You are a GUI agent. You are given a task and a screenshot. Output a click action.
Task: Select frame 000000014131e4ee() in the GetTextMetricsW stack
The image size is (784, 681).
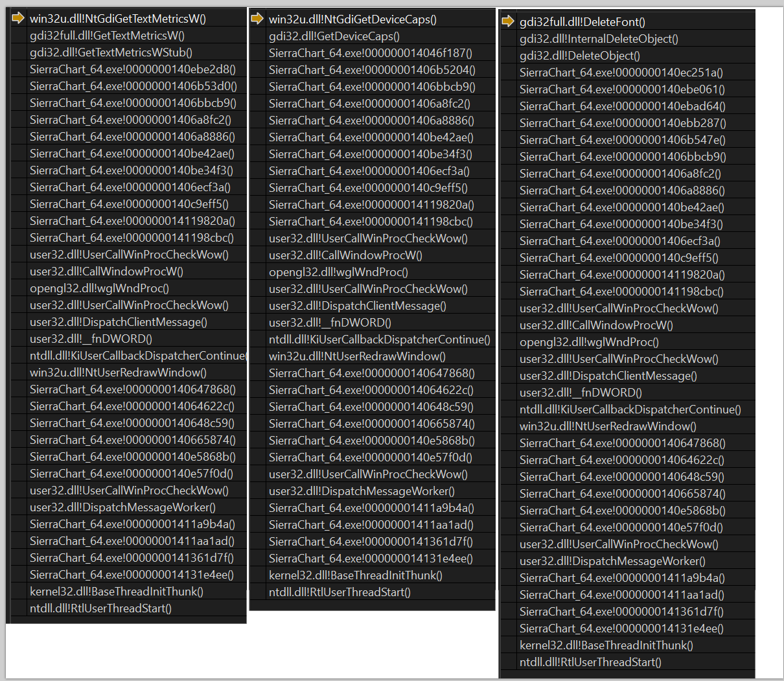[x=132, y=575]
